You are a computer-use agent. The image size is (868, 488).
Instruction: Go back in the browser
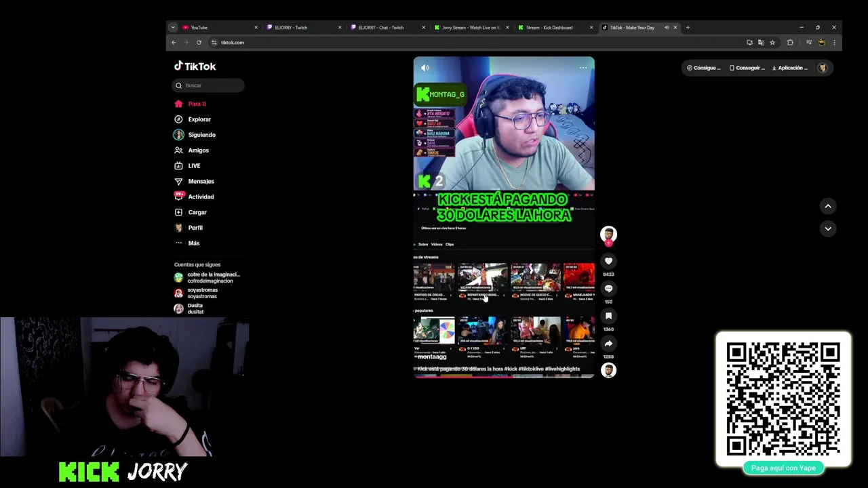point(174,43)
